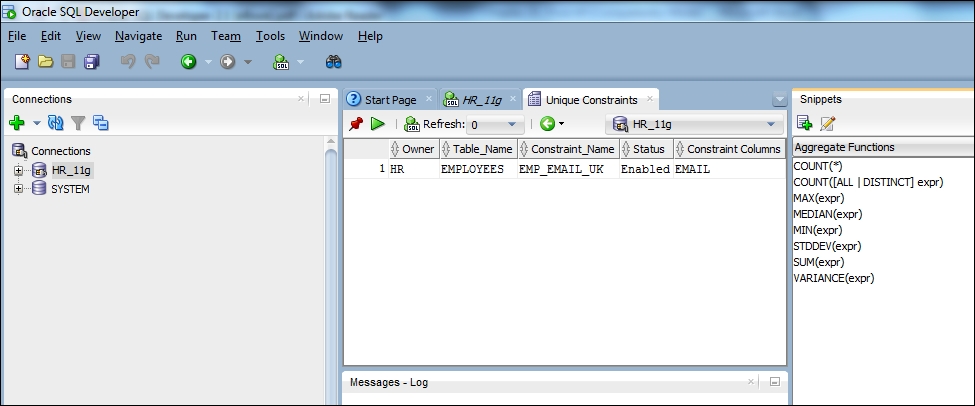Open dropdown beside New Connection plus
The height and width of the screenshot is (406, 975).
[37, 123]
